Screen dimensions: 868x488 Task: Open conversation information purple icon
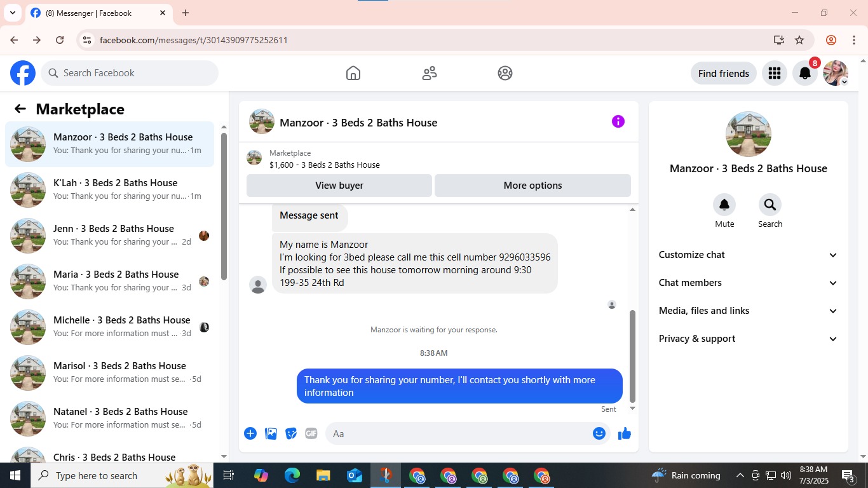(x=618, y=121)
